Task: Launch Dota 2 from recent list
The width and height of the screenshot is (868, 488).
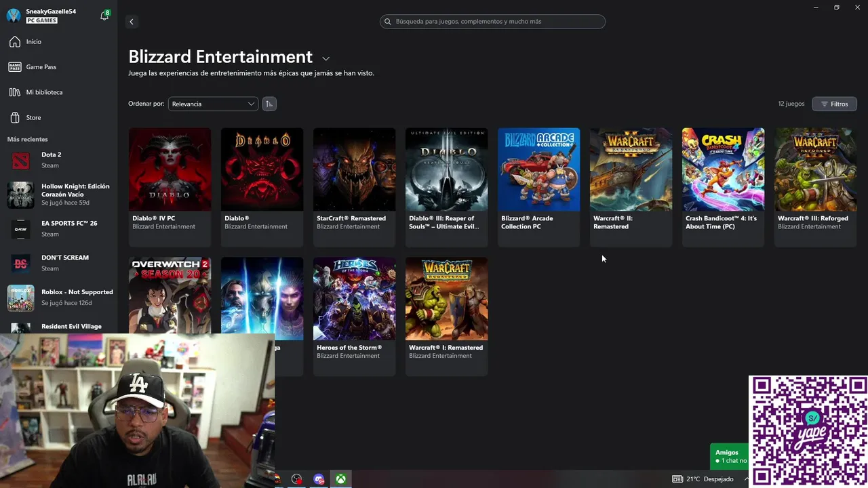Action: coord(58,160)
